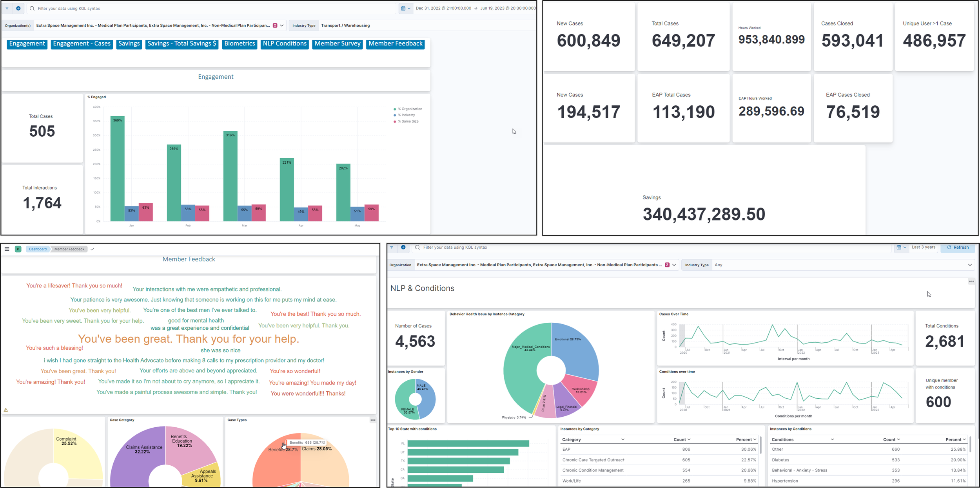
Task: Click Last 3 years time range
Action: (x=923, y=247)
